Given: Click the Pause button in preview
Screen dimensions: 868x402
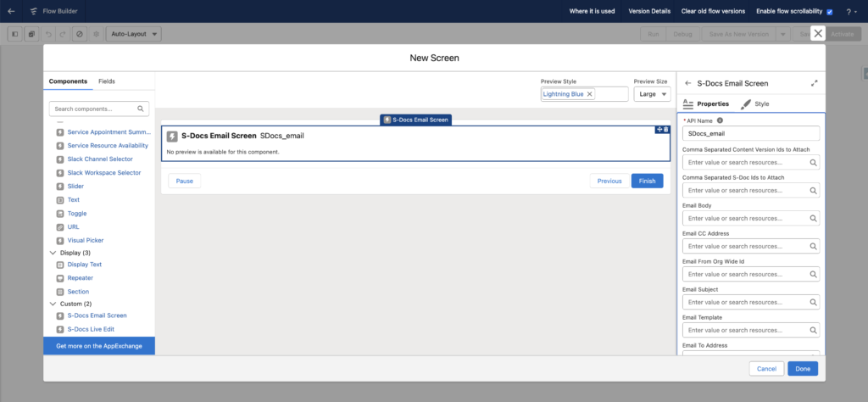Looking at the screenshot, I should point(184,181).
